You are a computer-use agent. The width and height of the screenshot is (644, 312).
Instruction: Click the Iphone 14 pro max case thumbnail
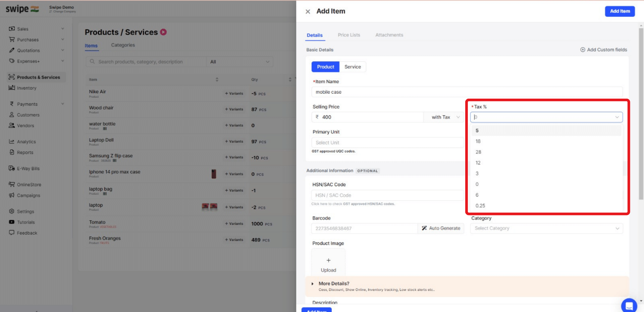coord(214,174)
